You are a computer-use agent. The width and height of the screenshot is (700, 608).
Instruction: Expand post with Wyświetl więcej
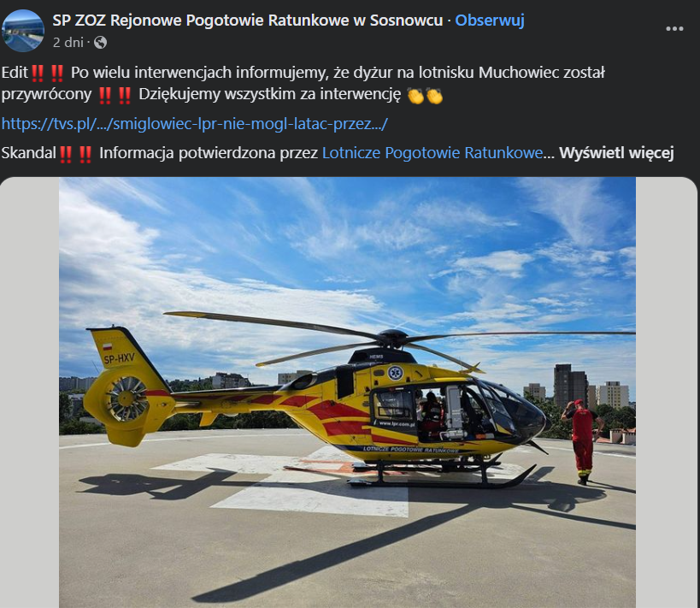click(x=616, y=153)
